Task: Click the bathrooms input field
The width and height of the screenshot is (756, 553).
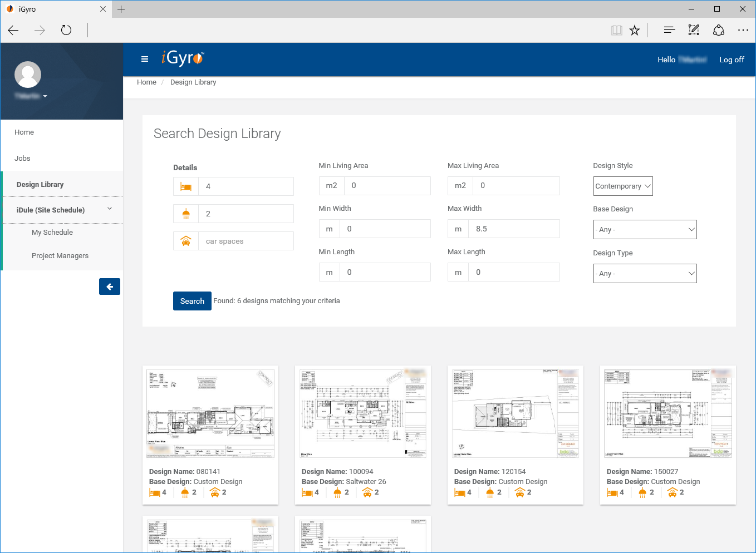Action: coord(246,214)
